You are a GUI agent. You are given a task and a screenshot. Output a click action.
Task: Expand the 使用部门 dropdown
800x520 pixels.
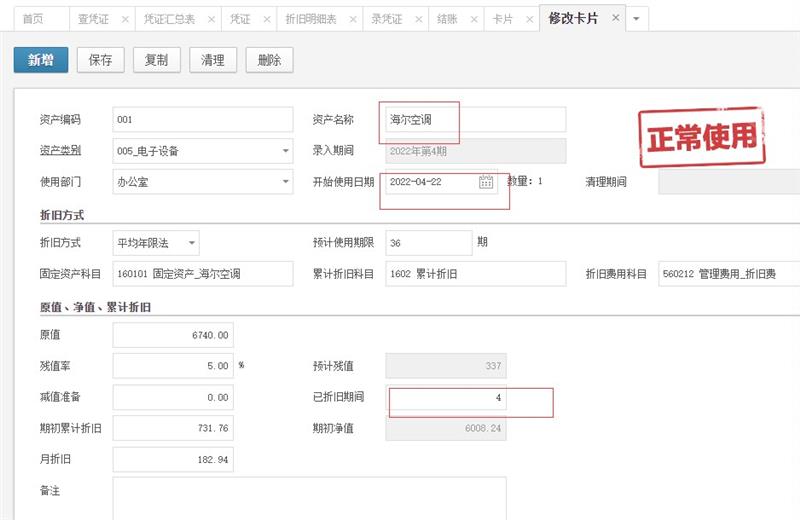tap(286, 182)
